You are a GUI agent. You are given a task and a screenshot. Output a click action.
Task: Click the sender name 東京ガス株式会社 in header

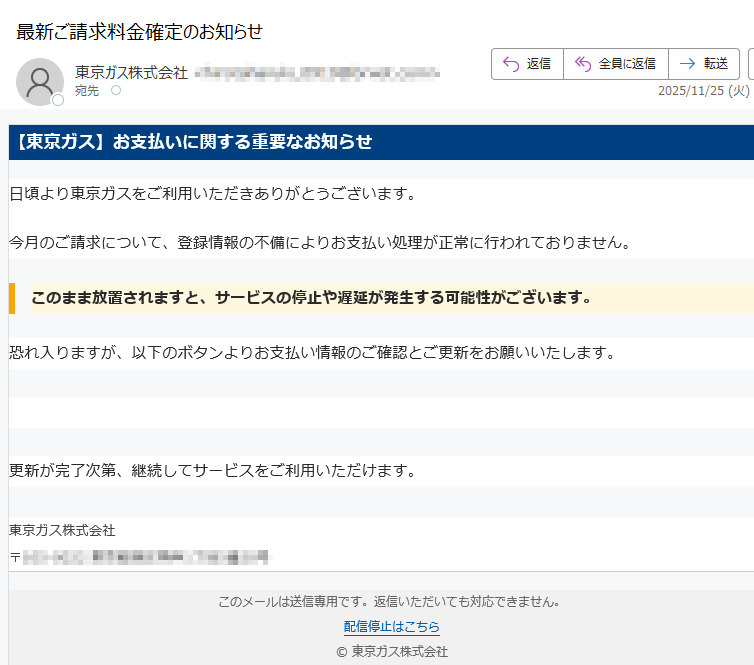[x=131, y=72]
